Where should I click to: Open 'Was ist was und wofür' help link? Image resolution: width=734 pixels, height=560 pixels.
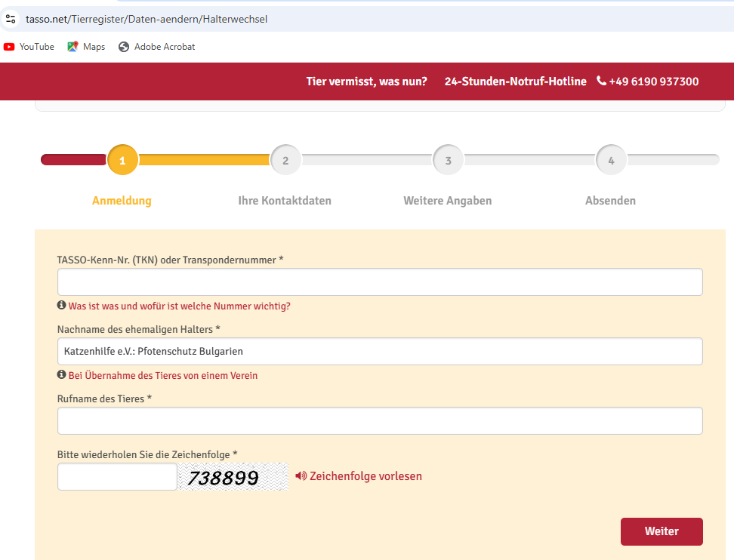point(179,306)
